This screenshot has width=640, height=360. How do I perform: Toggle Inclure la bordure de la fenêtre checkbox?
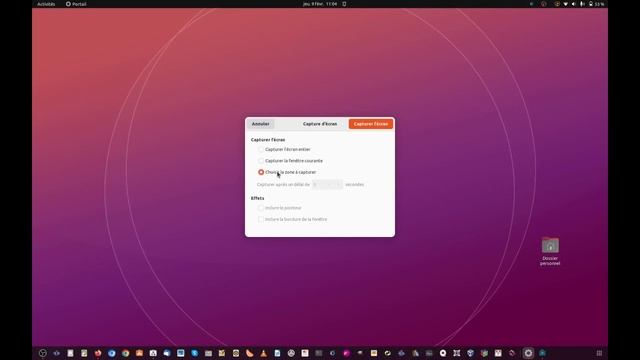coord(261,219)
